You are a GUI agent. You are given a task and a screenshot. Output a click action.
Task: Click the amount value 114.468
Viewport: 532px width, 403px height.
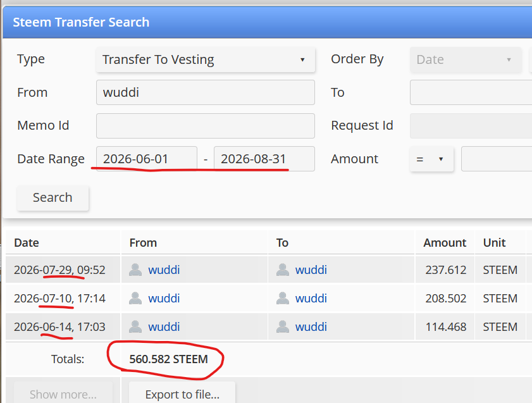click(x=446, y=327)
